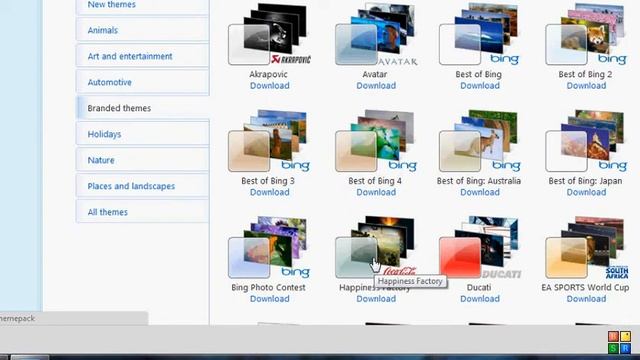This screenshot has height=360, width=640.
Task: Open the New themes category
Action: [x=142, y=6]
